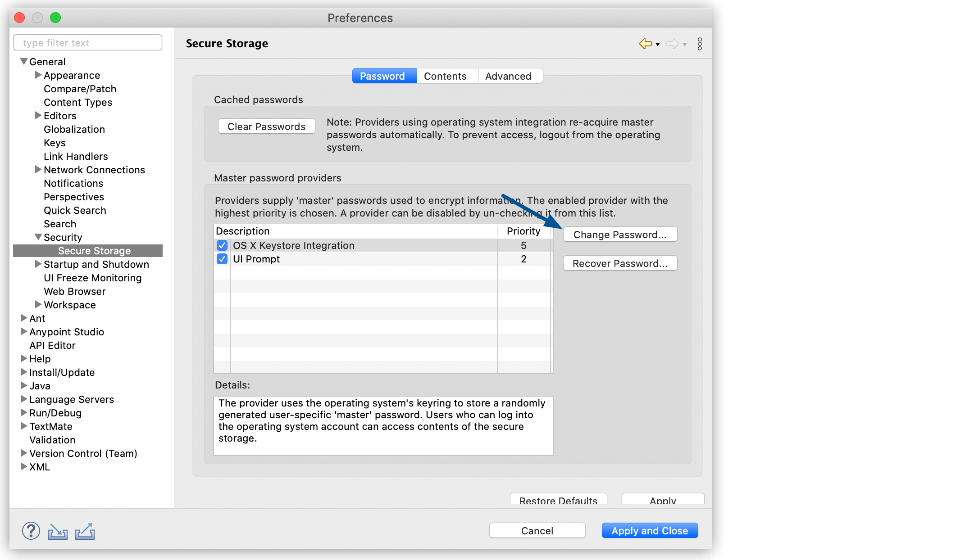Viewport: 974px width, 560px height.
Task: Click the export preferences icon
Action: pyautogui.click(x=85, y=531)
